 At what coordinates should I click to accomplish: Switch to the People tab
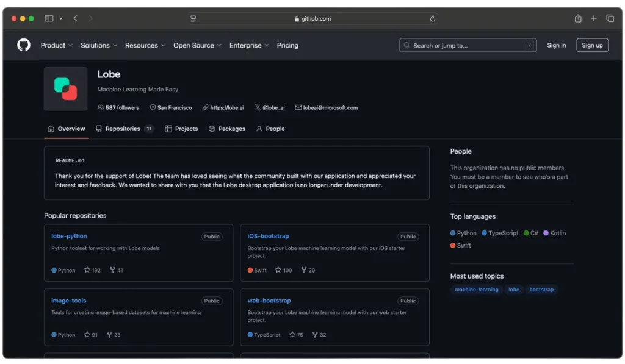click(x=270, y=129)
